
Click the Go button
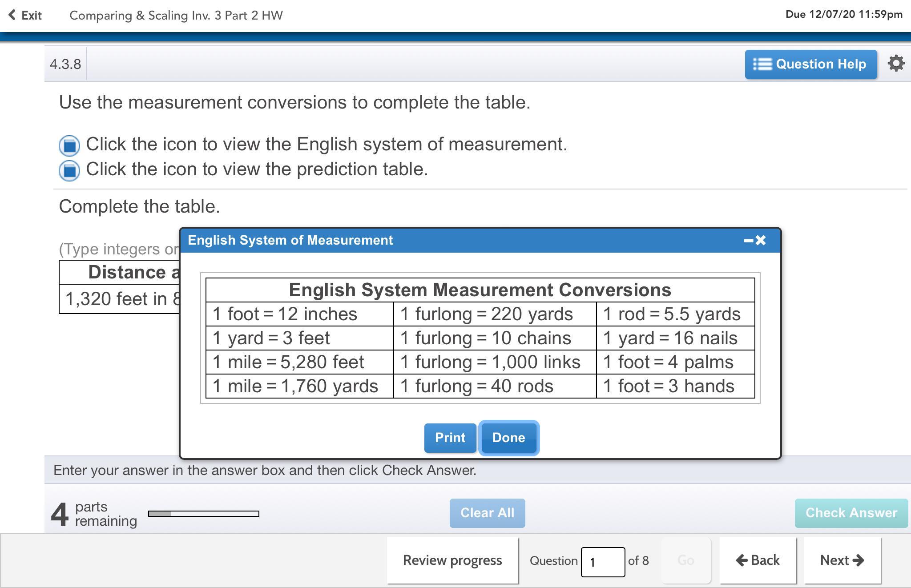click(x=685, y=560)
